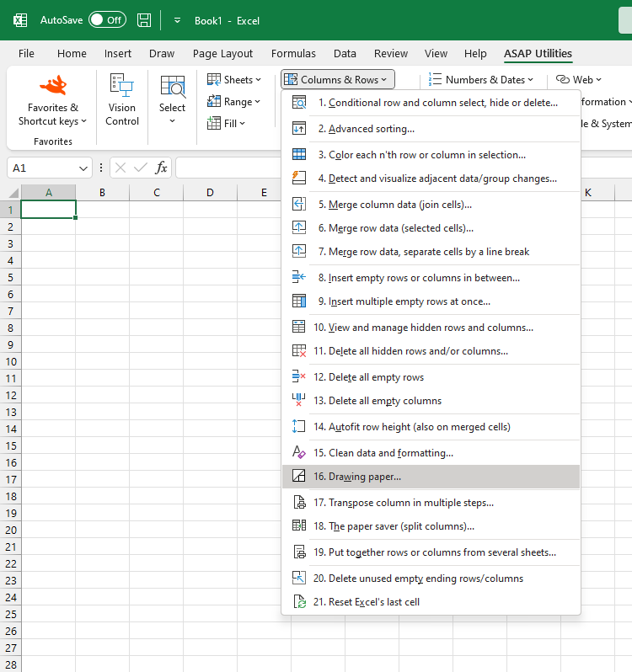Choose 2. Advanced sorting menu item
Image resolution: width=632 pixels, height=672 pixels.
coord(431,129)
